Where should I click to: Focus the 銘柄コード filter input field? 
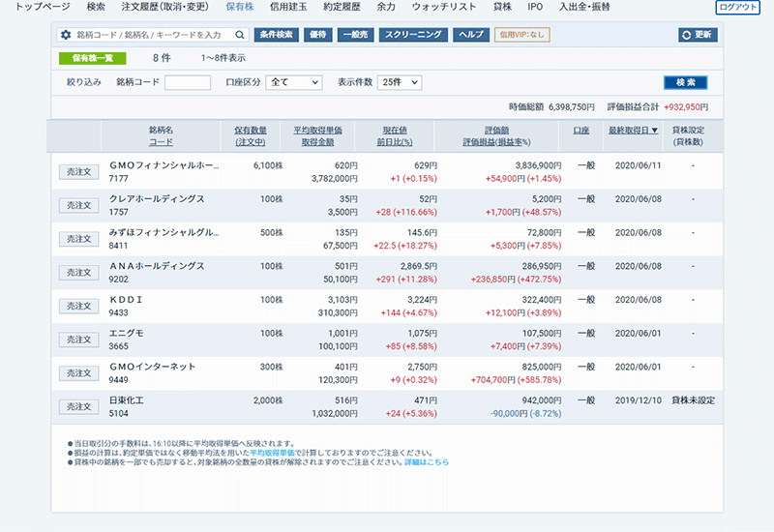(x=188, y=82)
